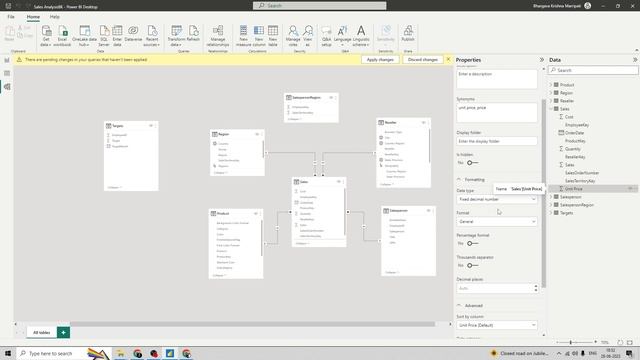
Task: Open the Get data ribbon button
Action: point(46,35)
